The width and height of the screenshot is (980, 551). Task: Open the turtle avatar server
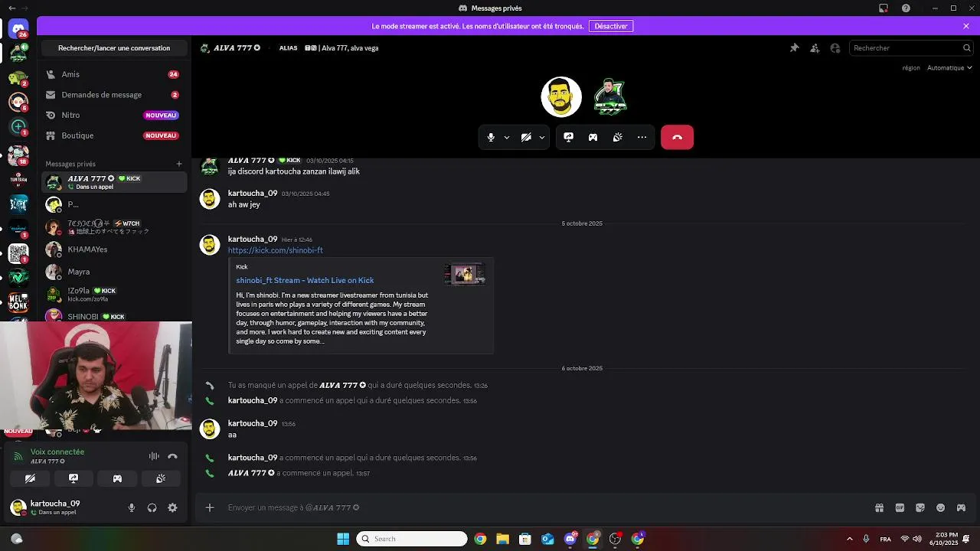tap(18, 77)
